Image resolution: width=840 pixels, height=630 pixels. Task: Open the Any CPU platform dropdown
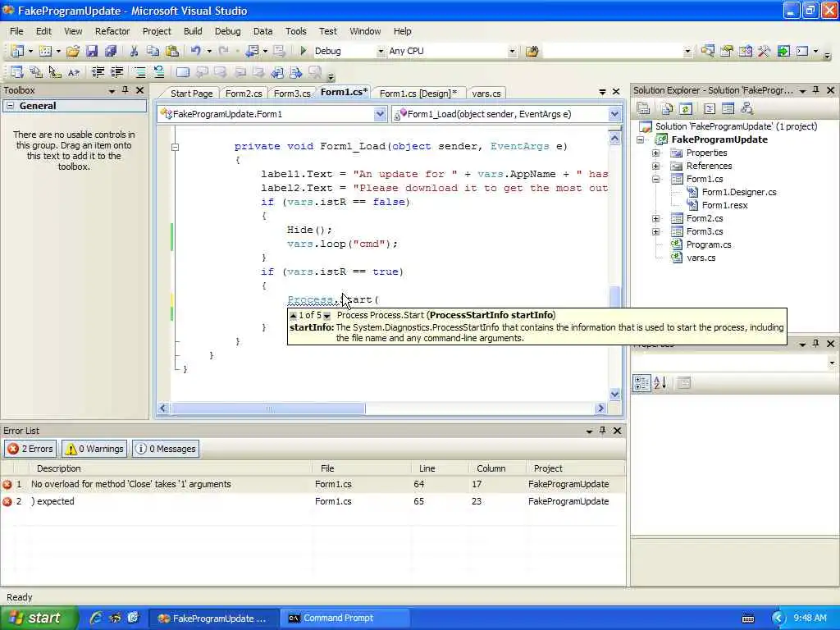[512, 52]
